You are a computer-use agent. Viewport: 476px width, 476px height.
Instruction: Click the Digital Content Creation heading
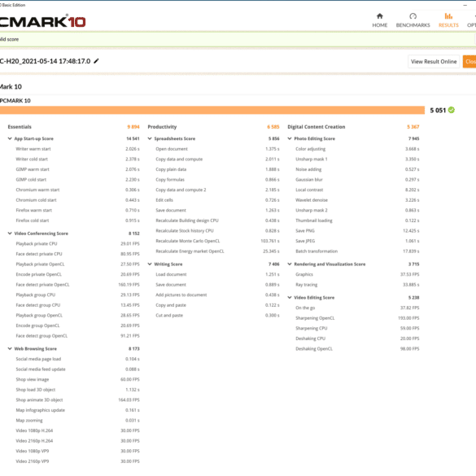click(317, 127)
